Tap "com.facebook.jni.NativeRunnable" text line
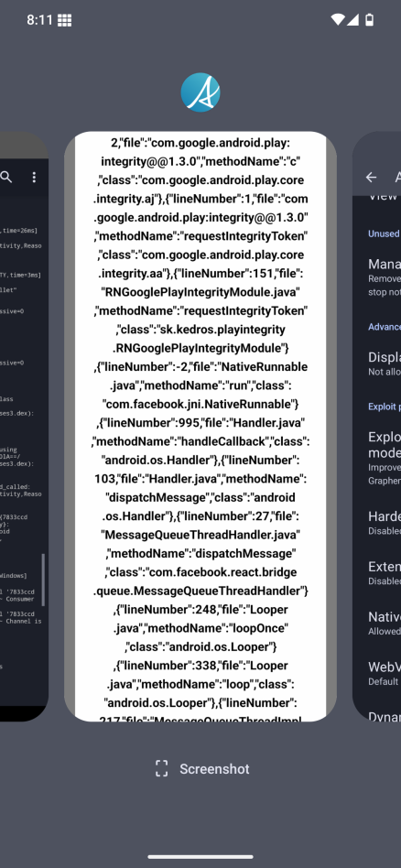Viewport: 401px width, 868px height. tap(200, 404)
